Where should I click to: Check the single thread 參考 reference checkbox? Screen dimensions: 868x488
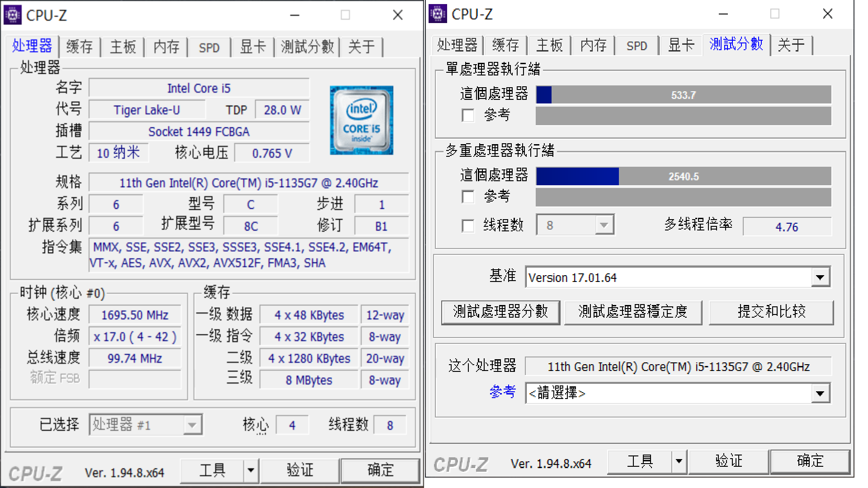[x=468, y=116]
